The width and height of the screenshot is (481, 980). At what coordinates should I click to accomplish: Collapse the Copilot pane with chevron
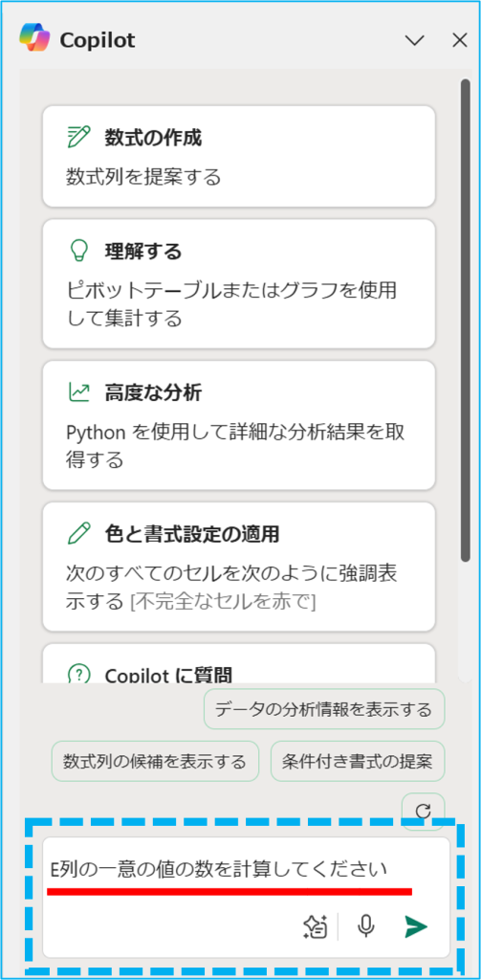[415, 40]
